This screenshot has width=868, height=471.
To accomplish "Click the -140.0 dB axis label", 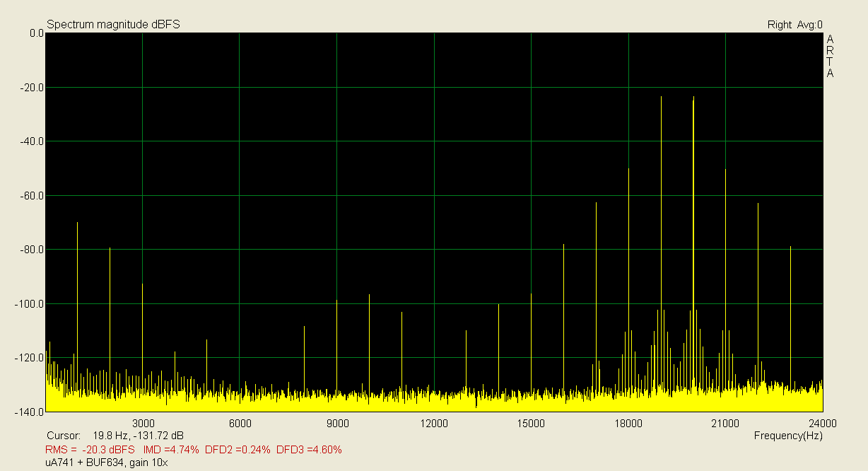I will (x=30, y=412).
